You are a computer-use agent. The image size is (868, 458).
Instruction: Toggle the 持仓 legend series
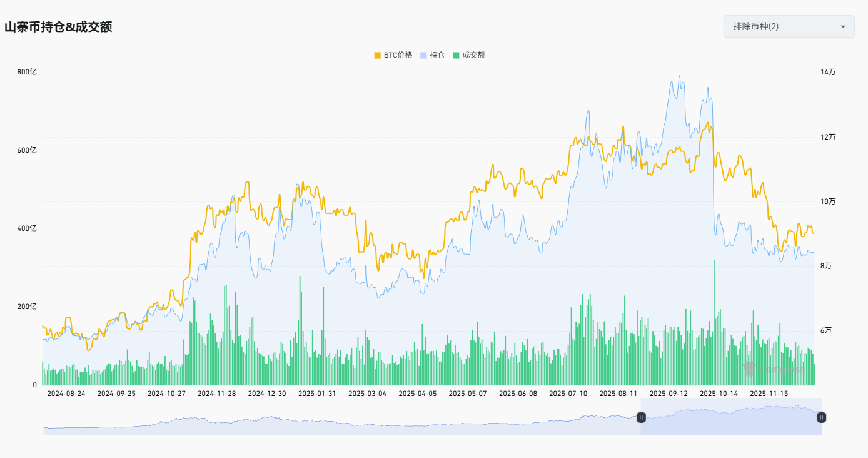[x=437, y=55]
